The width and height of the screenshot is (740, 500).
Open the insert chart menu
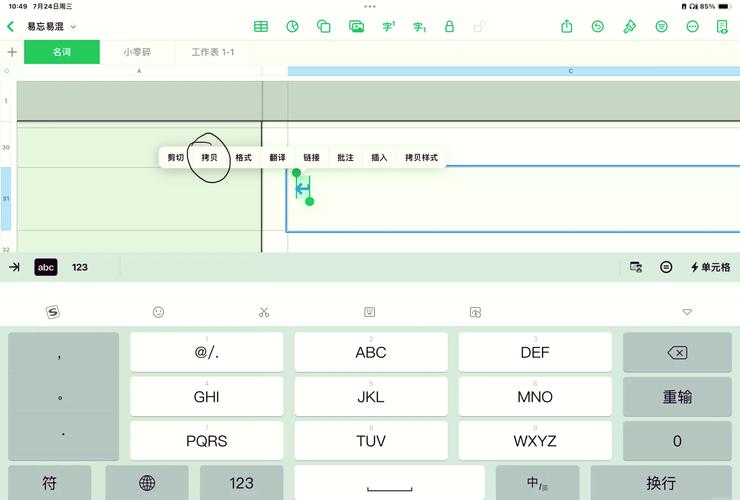point(292,27)
